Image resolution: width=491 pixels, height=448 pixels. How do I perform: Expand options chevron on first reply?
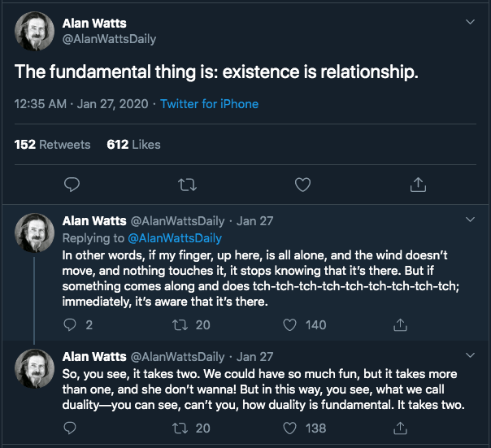click(469, 220)
